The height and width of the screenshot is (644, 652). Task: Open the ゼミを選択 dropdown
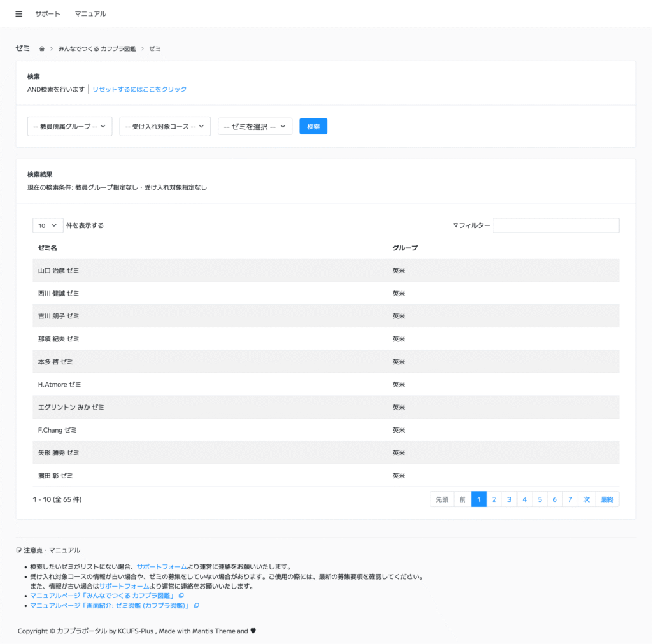(255, 127)
